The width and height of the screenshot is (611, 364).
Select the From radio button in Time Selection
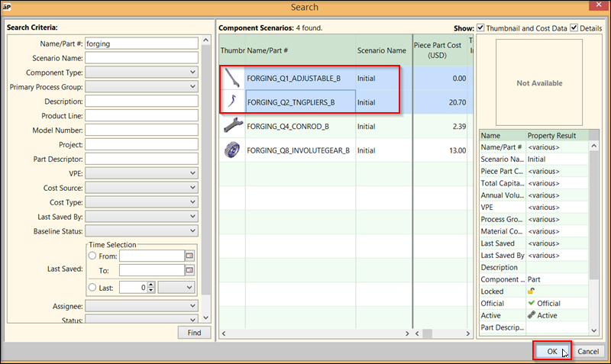coord(92,256)
